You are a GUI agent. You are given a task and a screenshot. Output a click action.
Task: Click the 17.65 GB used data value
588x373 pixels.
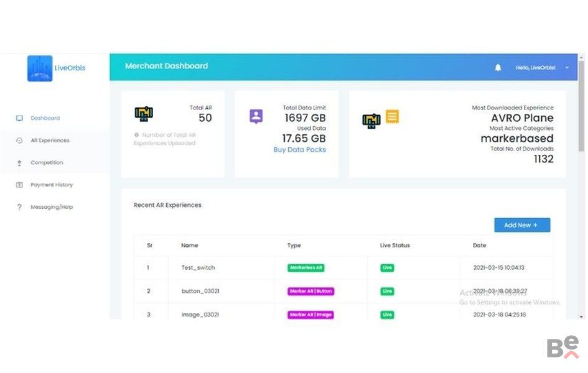point(304,139)
